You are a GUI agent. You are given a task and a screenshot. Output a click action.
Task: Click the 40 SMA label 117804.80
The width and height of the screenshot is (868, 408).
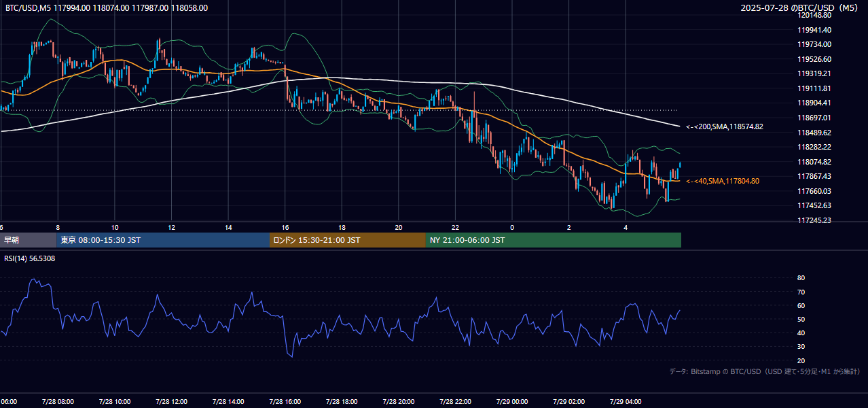click(x=723, y=181)
